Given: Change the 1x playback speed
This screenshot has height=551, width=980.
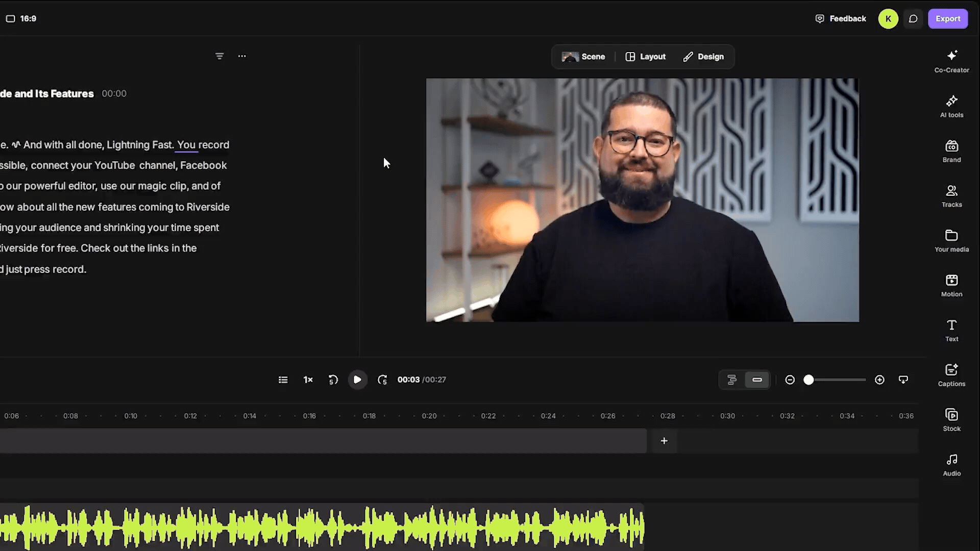Looking at the screenshot, I should pos(308,380).
